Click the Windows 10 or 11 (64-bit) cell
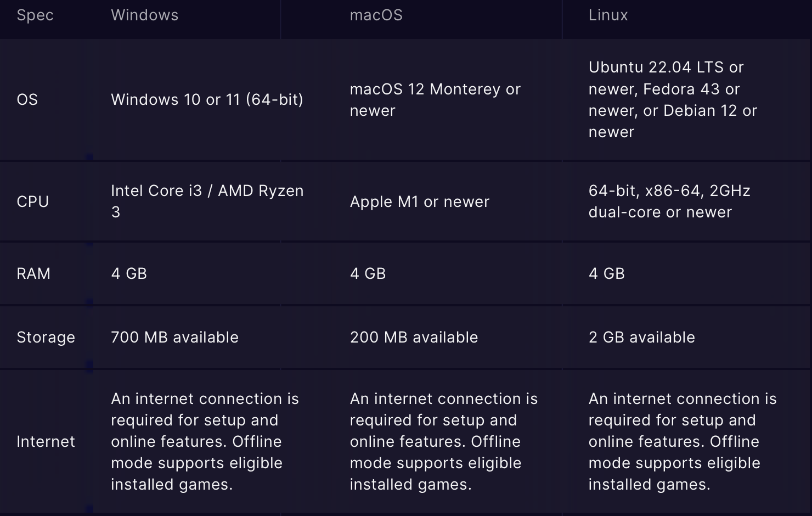Viewport: 812px width, 516px height. point(207,99)
